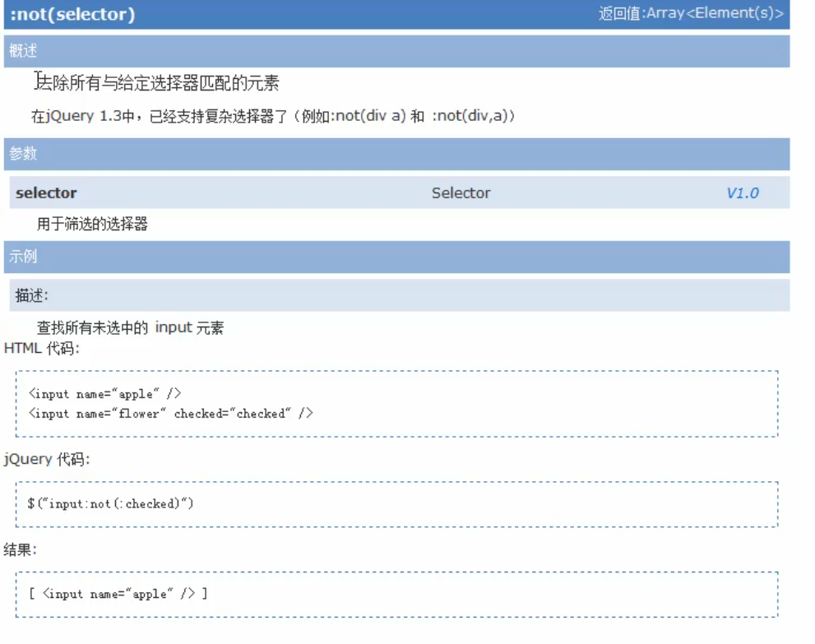Click the bold selector parameter name
This screenshot has height=644, width=815.
tap(46, 192)
